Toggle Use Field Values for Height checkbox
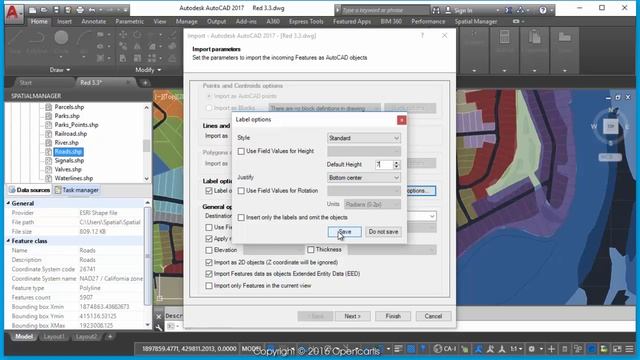640x360 pixels. tap(241, 151)
